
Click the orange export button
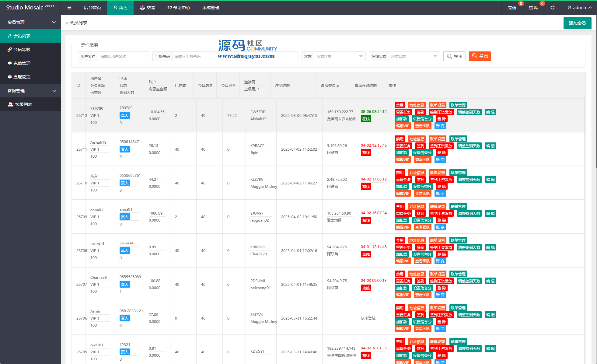[x=480, y=56]
